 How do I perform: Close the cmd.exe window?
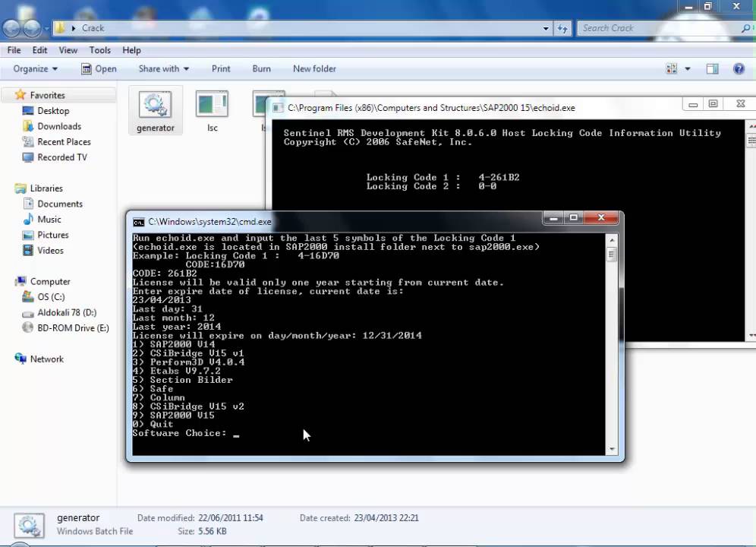click(600, 218)
